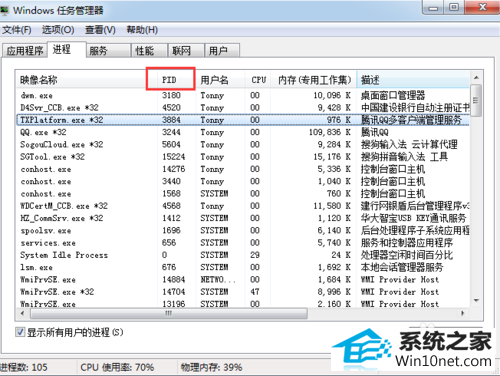The height and width of the screenshot is (376, 500).
Task: Click CPU value 29 for System Idle
Action: point(255,255)
